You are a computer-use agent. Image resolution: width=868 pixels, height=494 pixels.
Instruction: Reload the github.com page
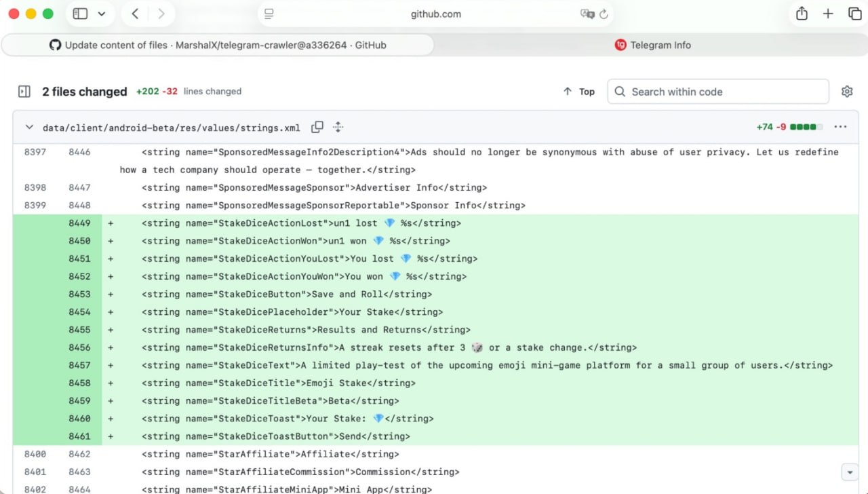[x=604, y=14]
